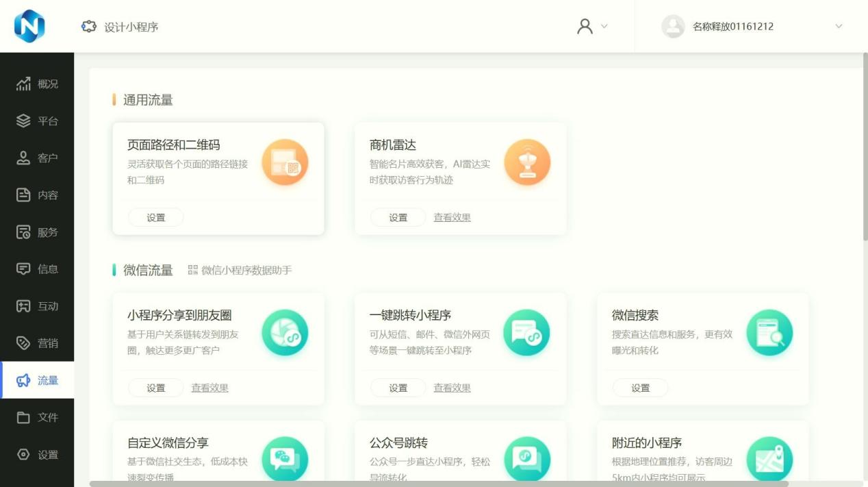
Task: Open the user profile dropdown
Action: (592, 26)
